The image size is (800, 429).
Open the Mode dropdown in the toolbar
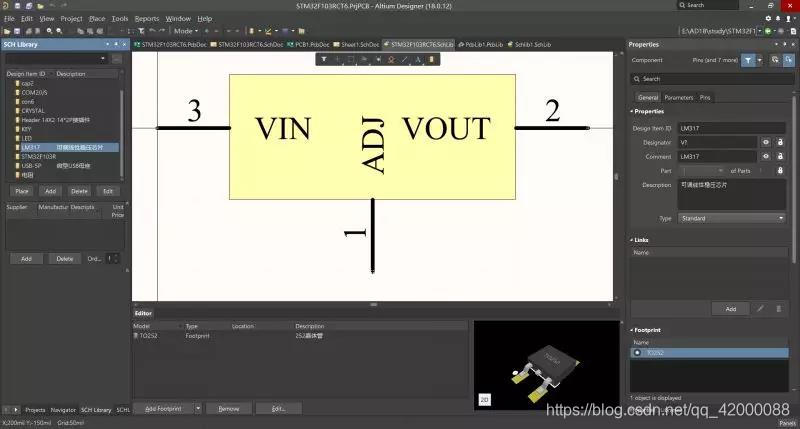(x=187, y=31)
